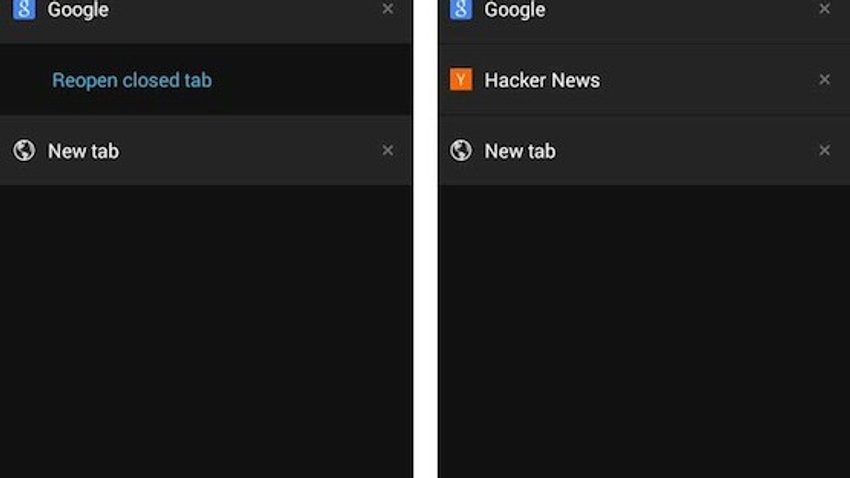Click the Google favicon in the Hacker News panel
This screenshot has width=850, height=478.
460,9
